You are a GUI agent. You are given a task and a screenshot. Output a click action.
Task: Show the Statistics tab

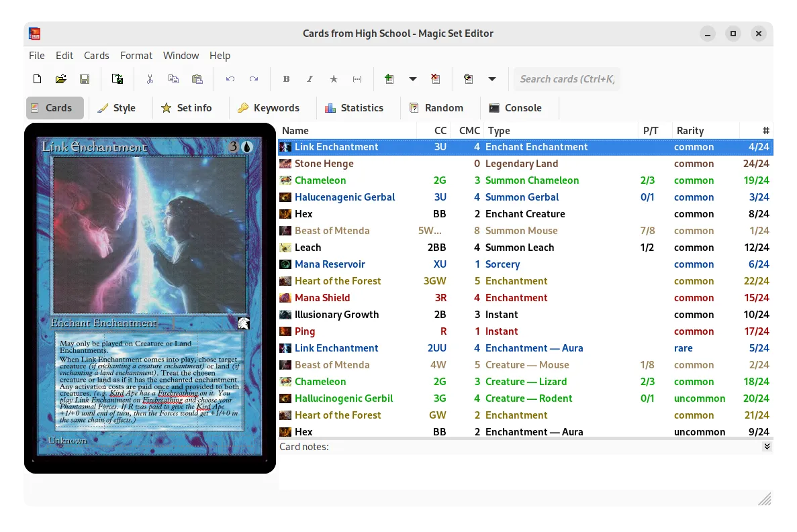pyautogui.click(x=355, y=108)
